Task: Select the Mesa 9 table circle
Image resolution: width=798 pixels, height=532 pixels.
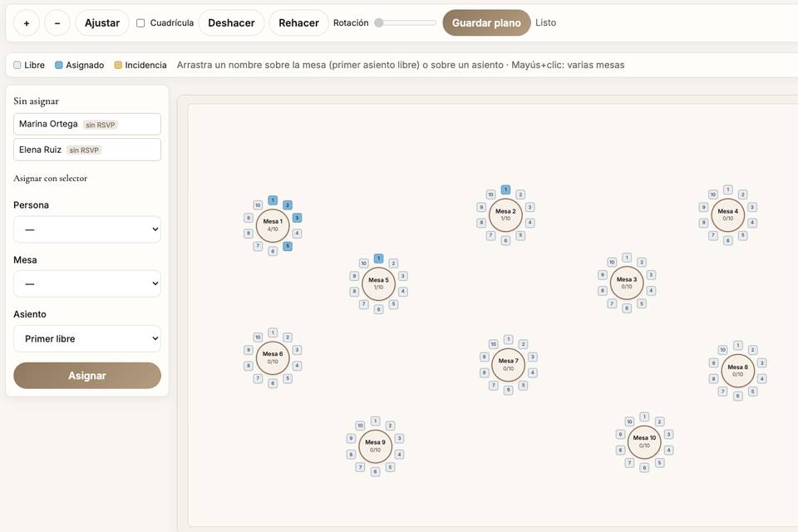Action: (x=375, y=446)
